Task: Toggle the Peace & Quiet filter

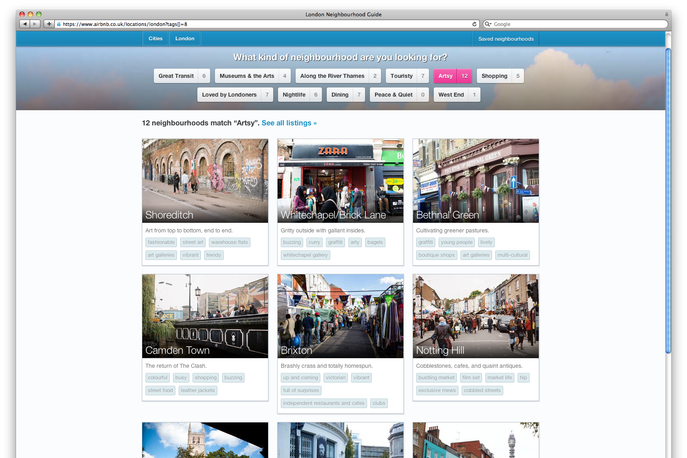Action: (x=400, y=95)
